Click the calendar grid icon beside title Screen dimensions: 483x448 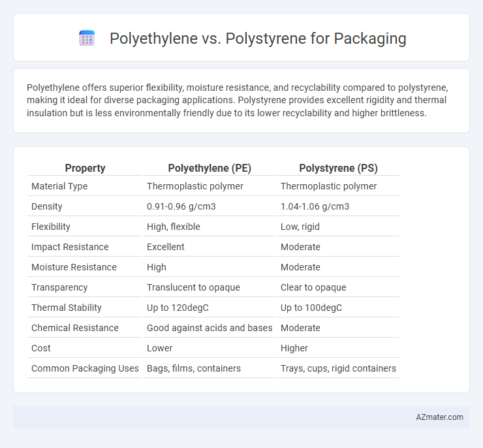[x=87, y=39]
